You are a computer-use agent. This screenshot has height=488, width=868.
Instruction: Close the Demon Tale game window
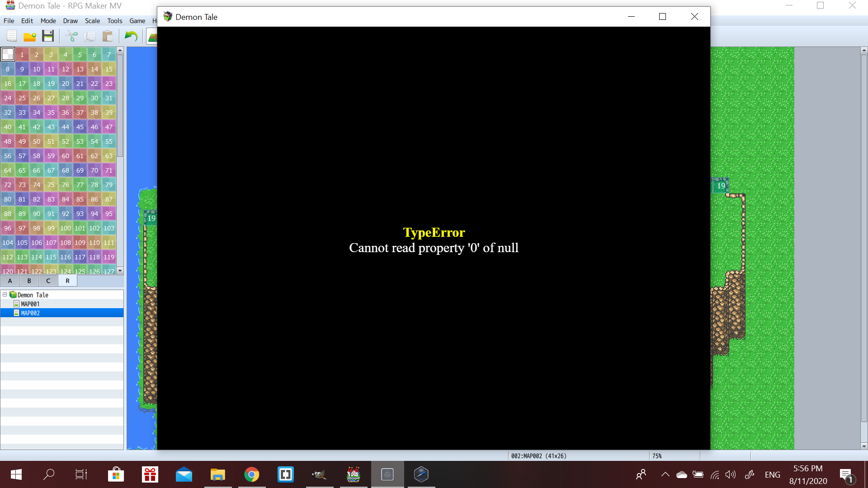click(694, 17)
